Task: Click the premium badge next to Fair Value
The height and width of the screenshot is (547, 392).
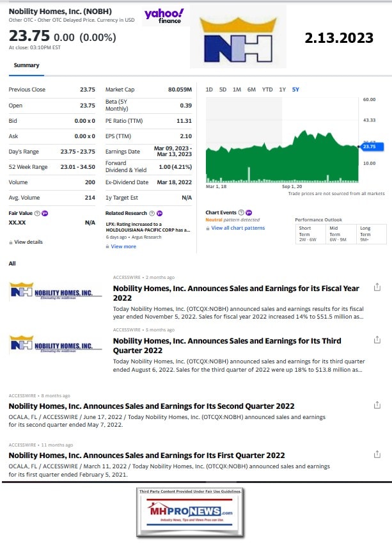Action: pyautogui.click(x=45, y=213)
